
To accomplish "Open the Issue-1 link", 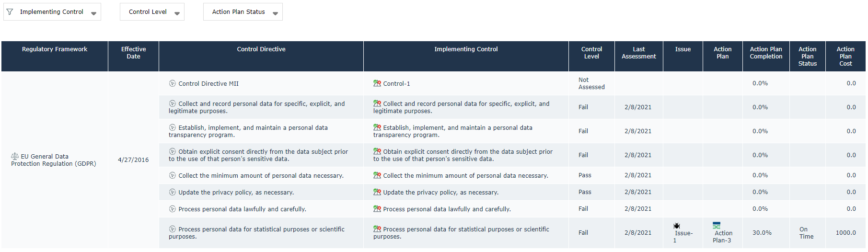I will click(x=683, y=233).
